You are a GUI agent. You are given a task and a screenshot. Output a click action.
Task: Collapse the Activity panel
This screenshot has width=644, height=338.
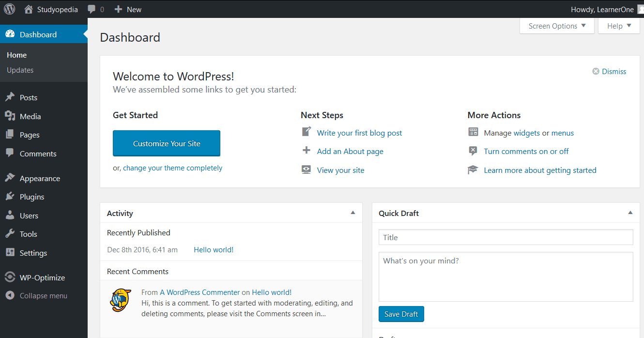(x=353, y=213)
